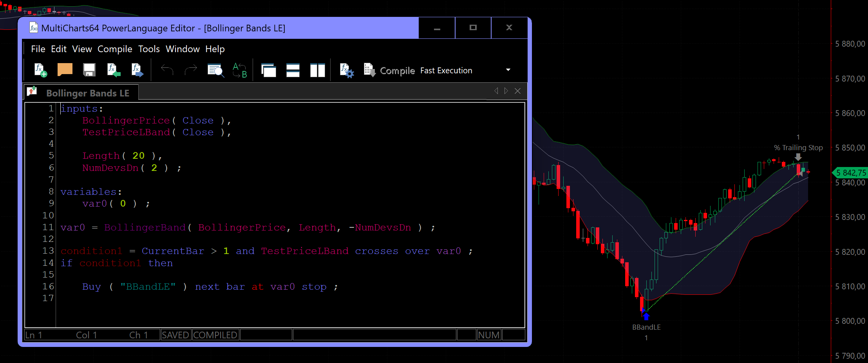Image resolution: width=868 pixels, height=363 pixels.
Task: Click the 'stop' keyword on line 16
Action: 314,287
